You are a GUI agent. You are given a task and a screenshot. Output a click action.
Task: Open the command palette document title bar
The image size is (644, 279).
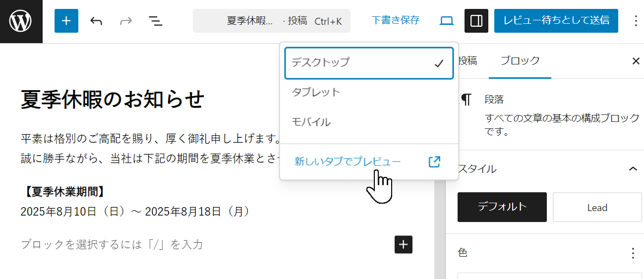(x=271, y=21)
